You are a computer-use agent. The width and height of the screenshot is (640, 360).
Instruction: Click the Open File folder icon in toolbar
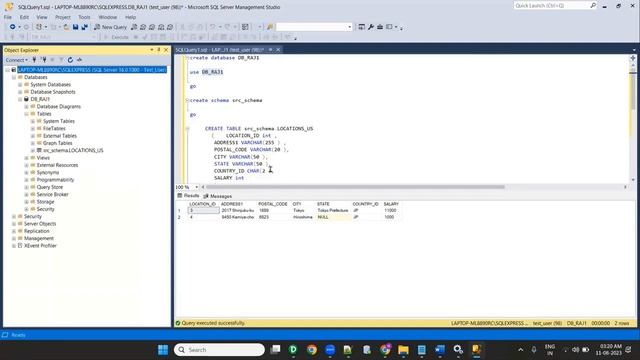pos(66,27)
